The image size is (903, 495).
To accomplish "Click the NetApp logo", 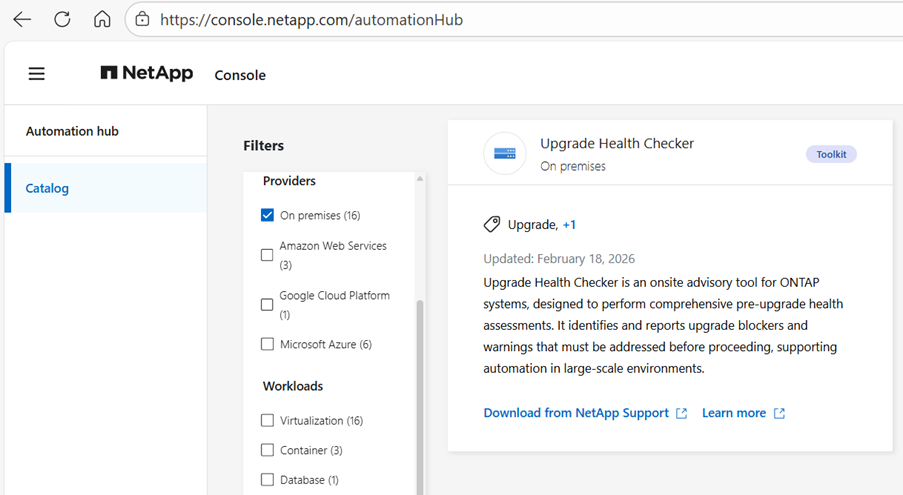I will pyautogui.click(x=147, y=73).
